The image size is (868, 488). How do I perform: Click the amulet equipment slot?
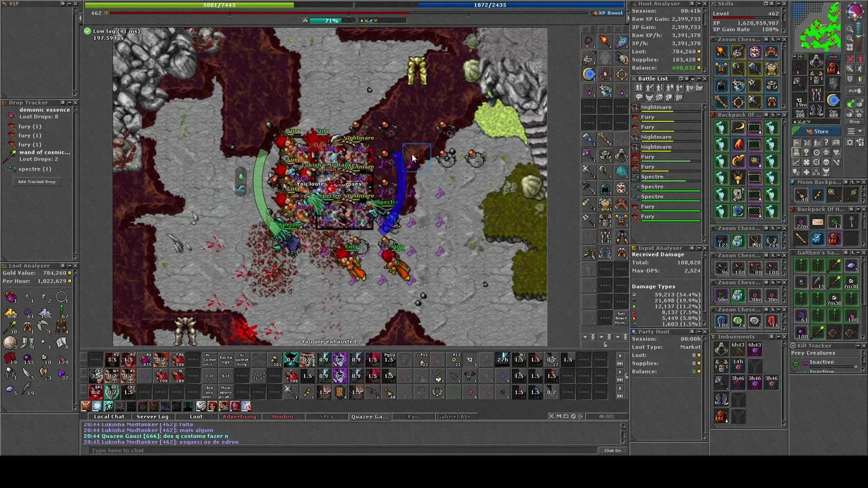799,67
